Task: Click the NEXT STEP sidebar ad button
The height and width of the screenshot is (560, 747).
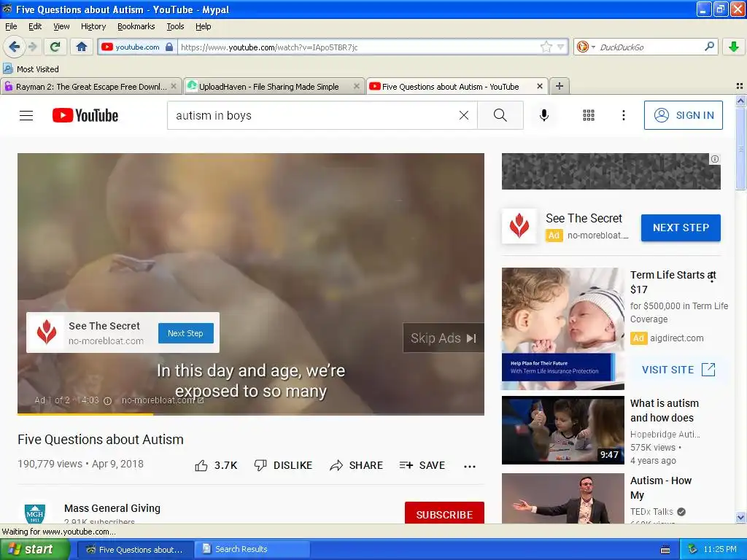Action: (x=681, y=227)
